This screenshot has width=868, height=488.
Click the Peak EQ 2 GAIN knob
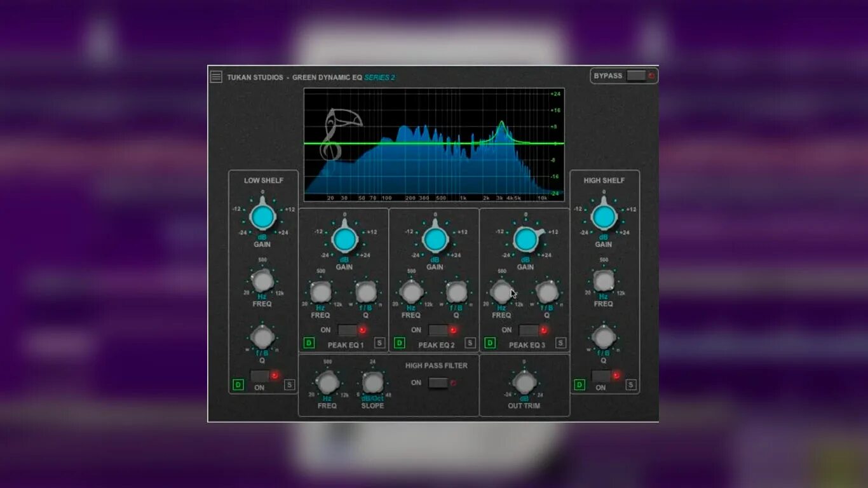[x=435, y=240]
